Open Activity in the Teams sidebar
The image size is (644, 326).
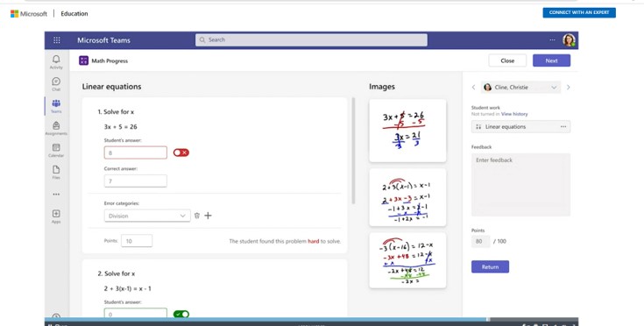(x=56, y=62)
